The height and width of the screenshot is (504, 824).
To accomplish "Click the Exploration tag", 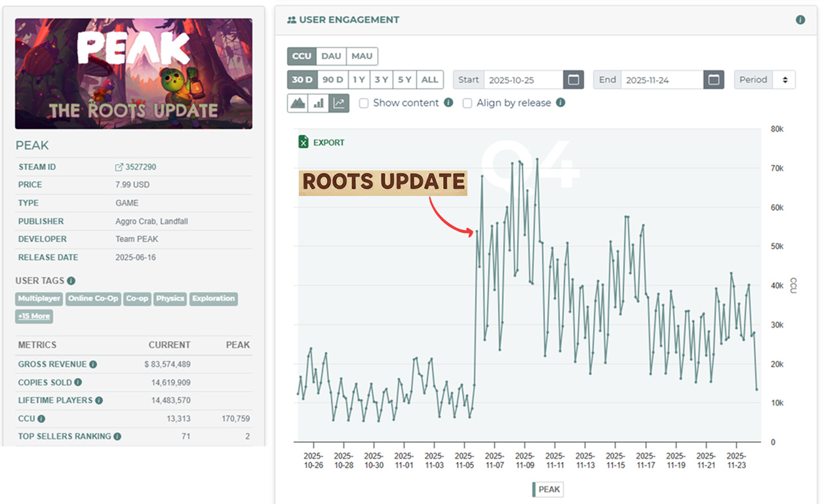I will (214, 299).
